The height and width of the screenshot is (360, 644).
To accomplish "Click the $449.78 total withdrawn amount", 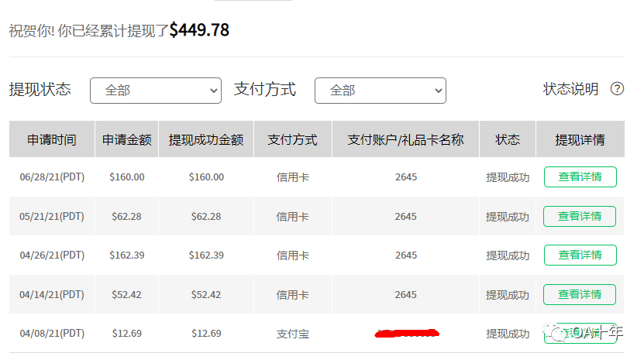I will 199,30.
